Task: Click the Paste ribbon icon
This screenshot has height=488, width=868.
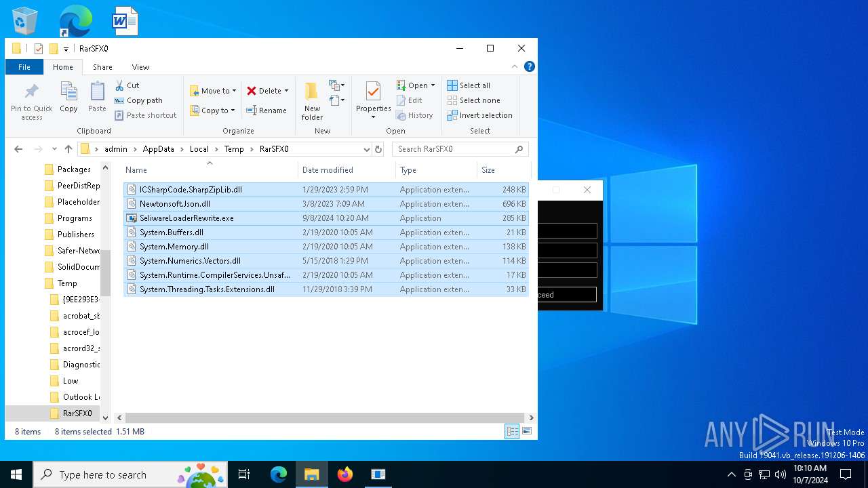Action: (x=97, y=97)
